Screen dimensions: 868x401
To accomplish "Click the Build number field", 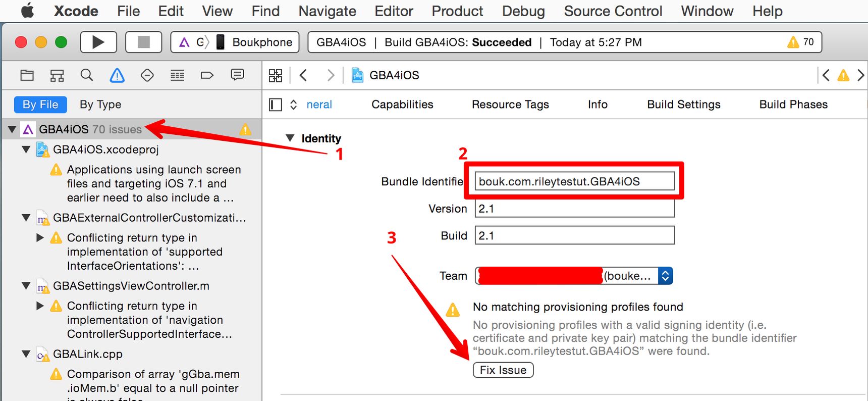I will 575,235.
